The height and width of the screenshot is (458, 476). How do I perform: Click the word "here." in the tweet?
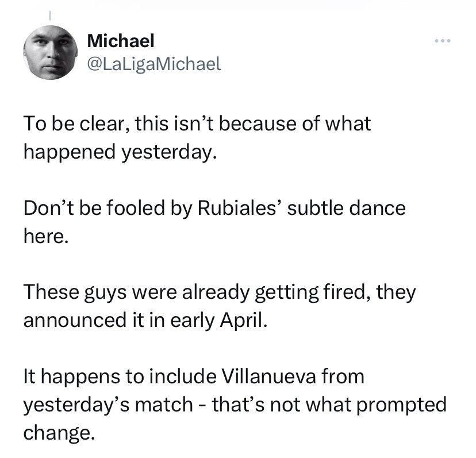click(45, 236)
